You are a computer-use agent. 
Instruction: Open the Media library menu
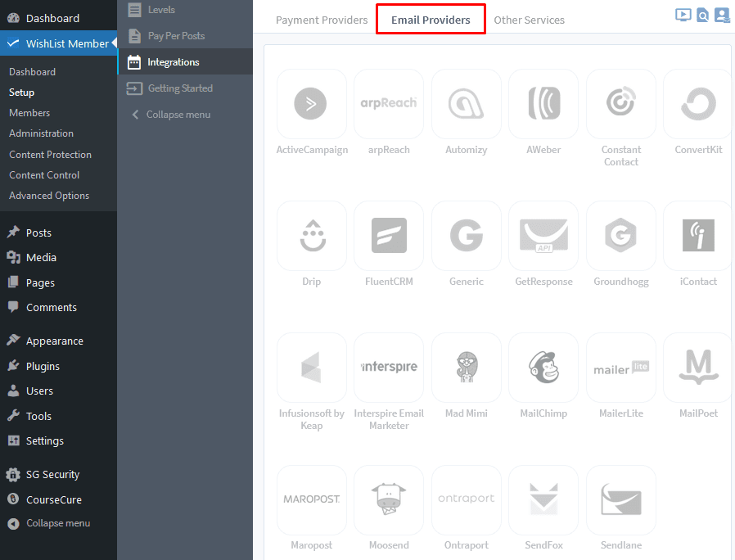tap(58, 258)
